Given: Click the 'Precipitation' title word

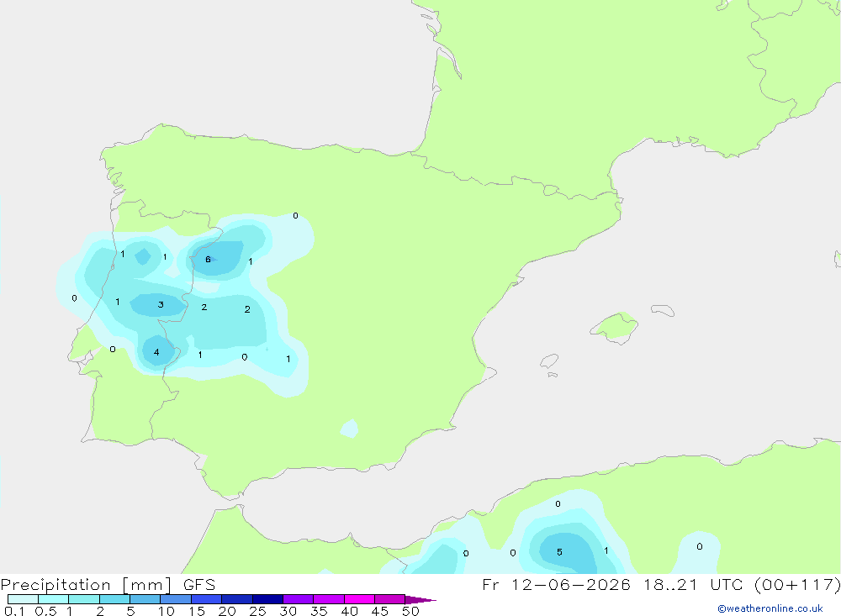Looking at the screenshot, I should [56, 585].
